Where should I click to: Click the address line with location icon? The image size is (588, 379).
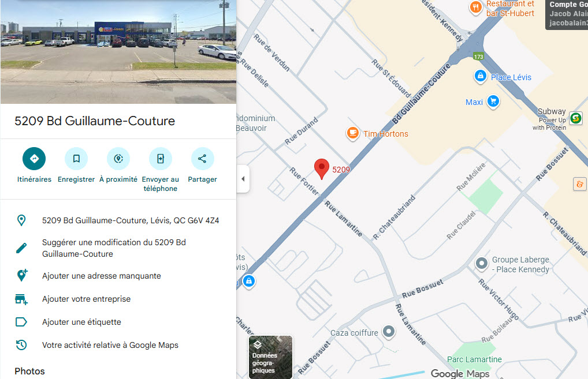pos(130,220)
